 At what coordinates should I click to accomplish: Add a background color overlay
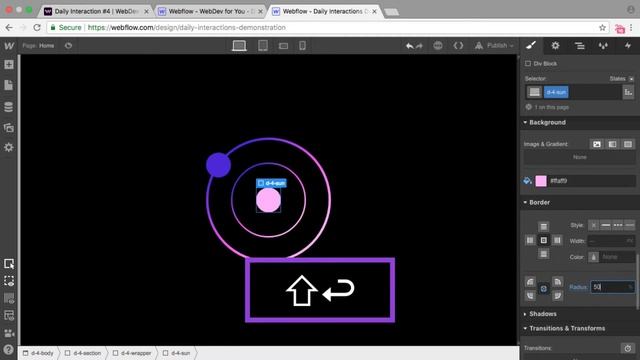[x=628, y=144]
